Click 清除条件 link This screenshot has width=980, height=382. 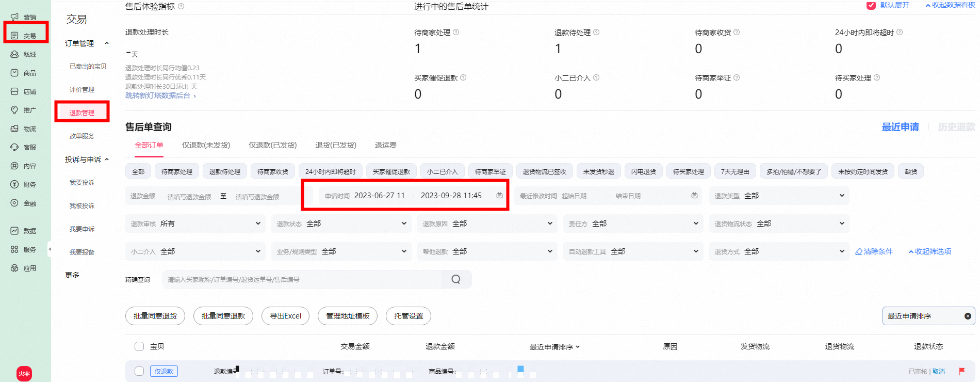[x=874, y=251]
